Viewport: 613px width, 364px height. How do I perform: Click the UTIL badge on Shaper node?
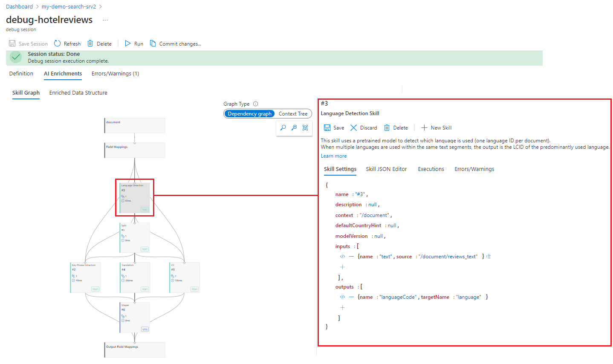click(x=145, y=329)
